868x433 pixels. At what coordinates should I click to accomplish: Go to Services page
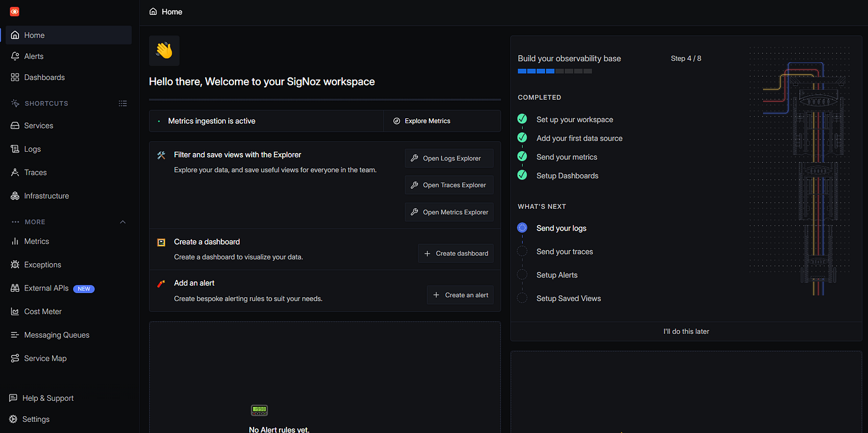69,126
